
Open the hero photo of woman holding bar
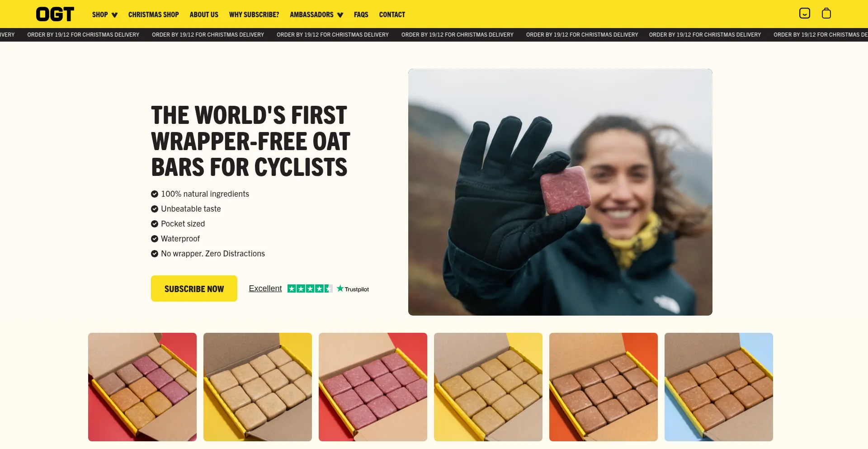pos(560,192)
